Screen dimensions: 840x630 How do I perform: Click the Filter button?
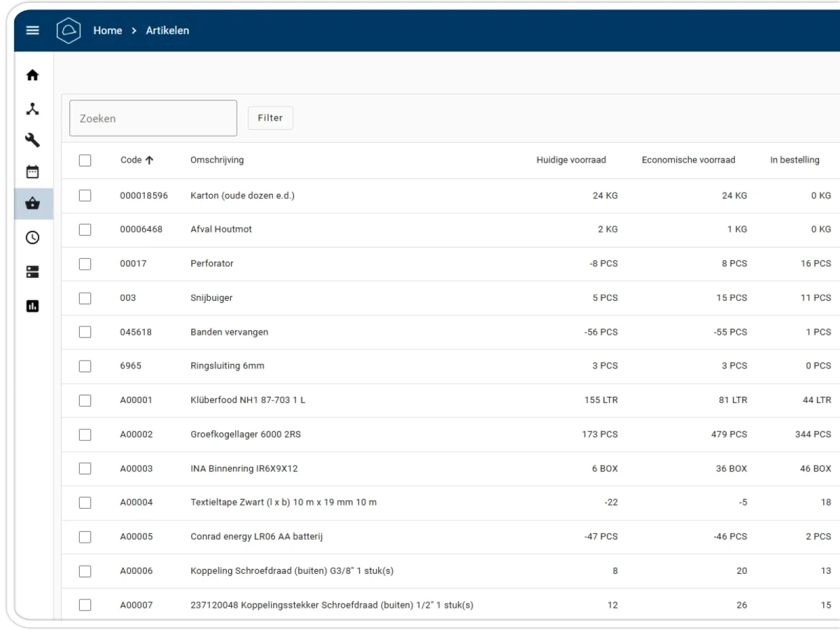pos(270,118)
